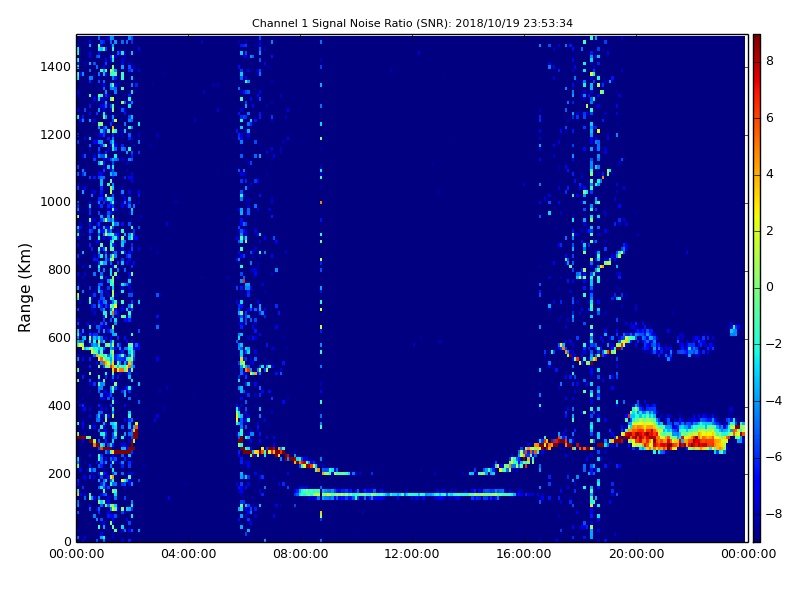Click the 12:00:00 time tick label
The image size is (800, 600).
[412, 554]
